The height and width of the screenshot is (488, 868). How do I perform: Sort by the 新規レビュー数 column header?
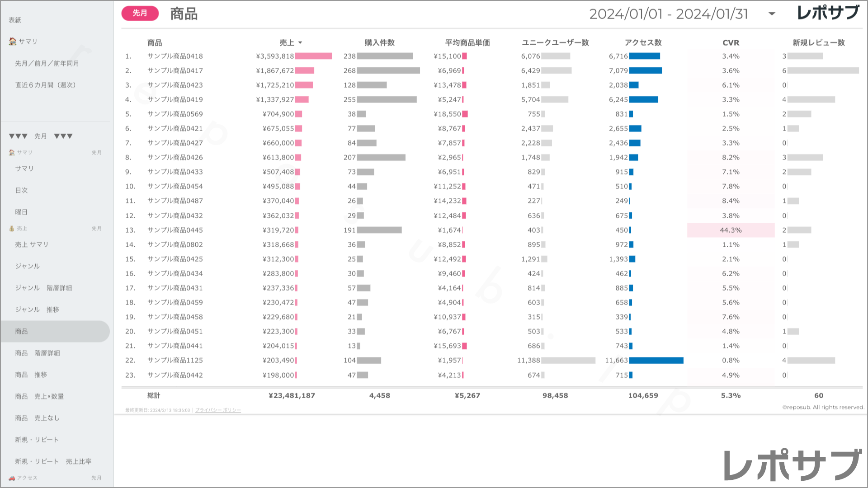[x=819, y=42]
